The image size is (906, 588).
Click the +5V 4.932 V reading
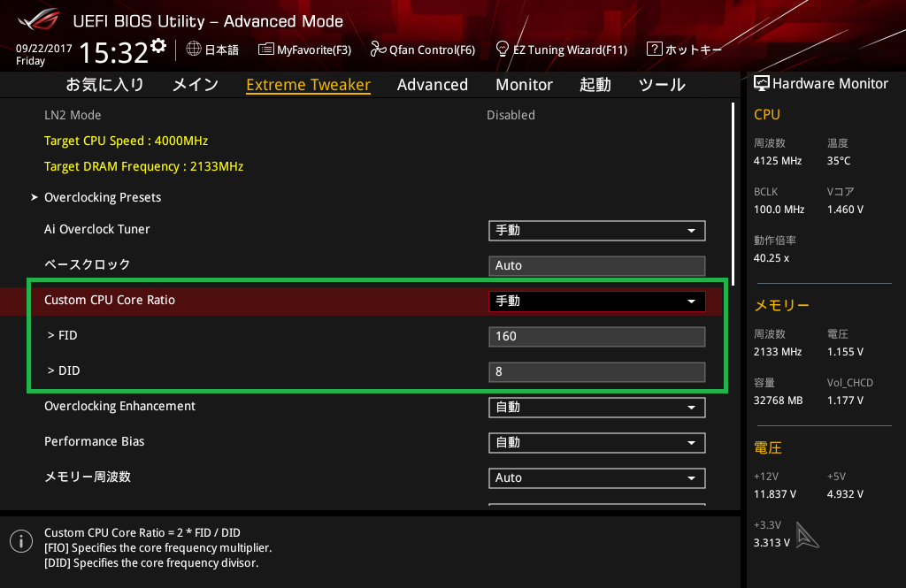[845, 494]
